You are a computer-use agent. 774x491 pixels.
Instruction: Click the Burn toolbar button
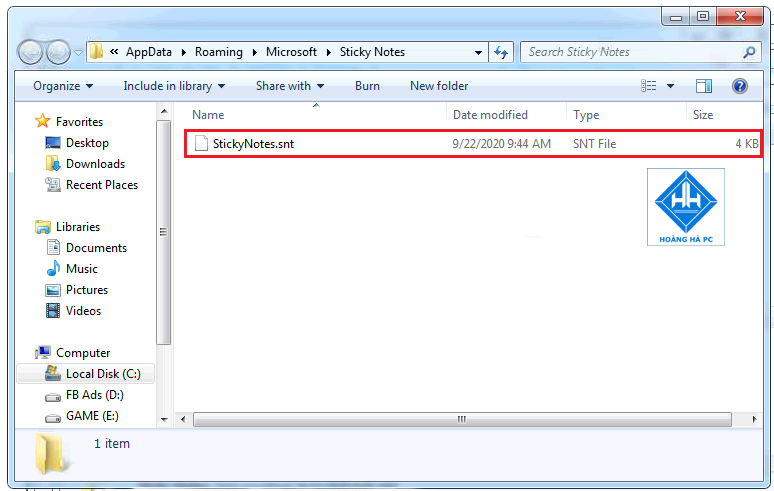(367, 86)
